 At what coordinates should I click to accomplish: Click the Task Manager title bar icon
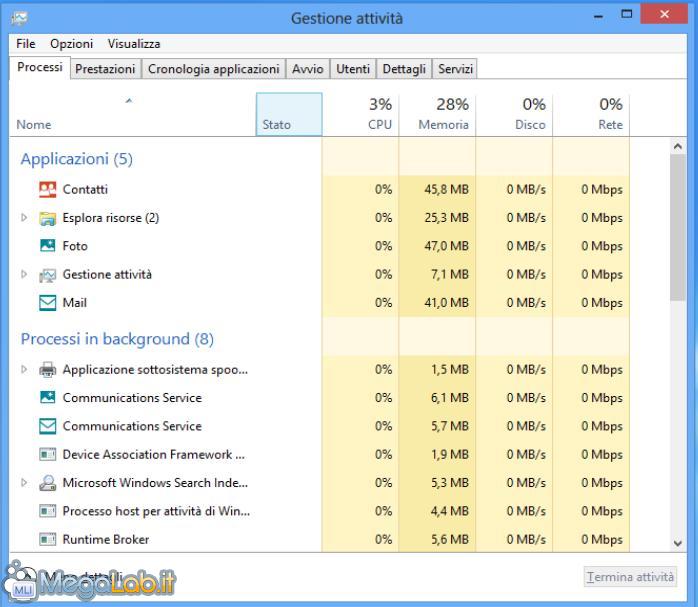pos(20,18)
